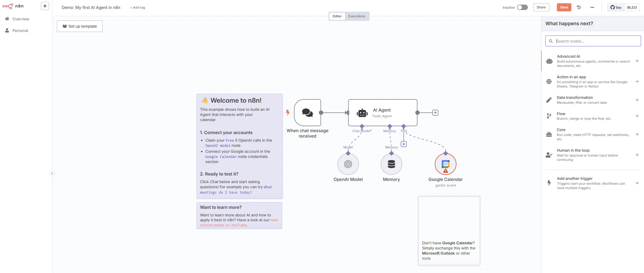Click the Share button
The image size is (644, 273).
[x=541, y=7]
